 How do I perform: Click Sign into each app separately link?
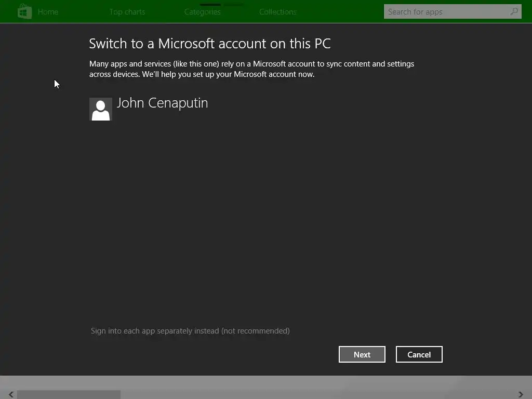point(190,331)
